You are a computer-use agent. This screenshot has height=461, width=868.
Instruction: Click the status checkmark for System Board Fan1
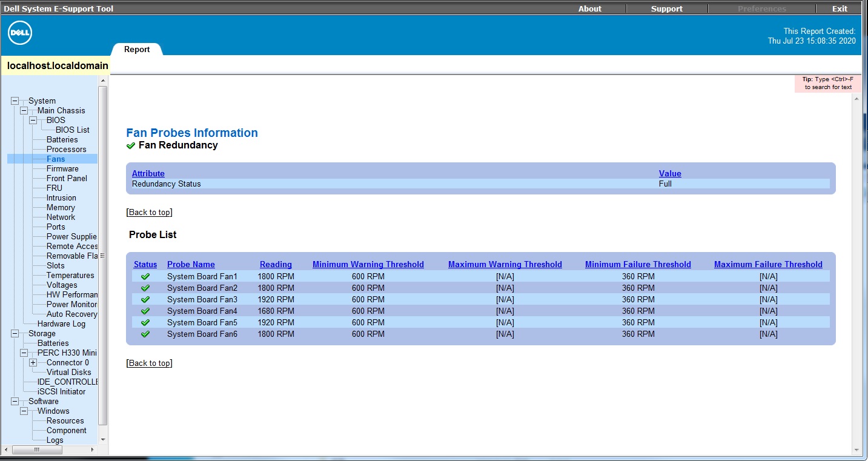tap(145, 276)
